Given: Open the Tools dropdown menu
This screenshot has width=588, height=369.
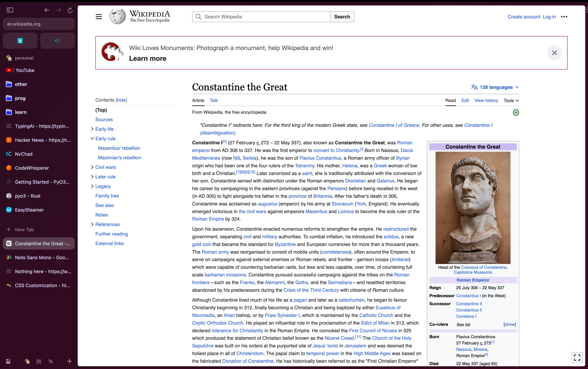Looking at the screenshot, I should 511,101.
